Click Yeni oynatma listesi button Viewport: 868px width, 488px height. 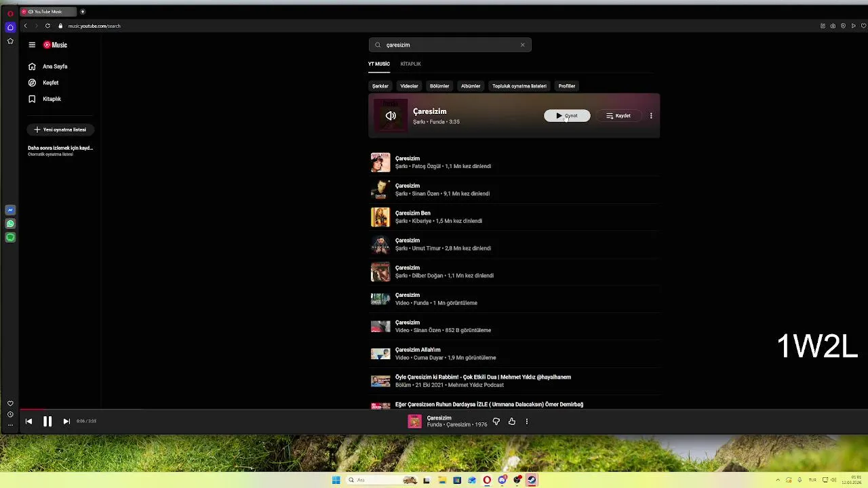pyautogui.click(x=60, y=129)
